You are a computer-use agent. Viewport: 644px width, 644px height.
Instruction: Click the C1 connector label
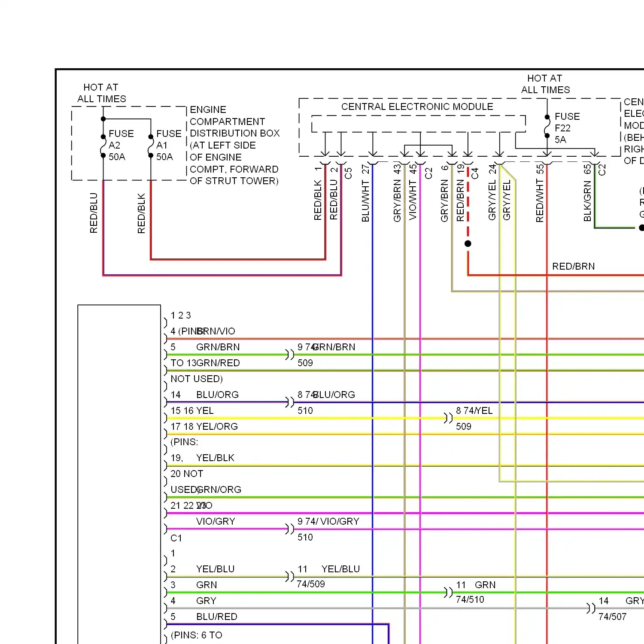click(176, 538)
